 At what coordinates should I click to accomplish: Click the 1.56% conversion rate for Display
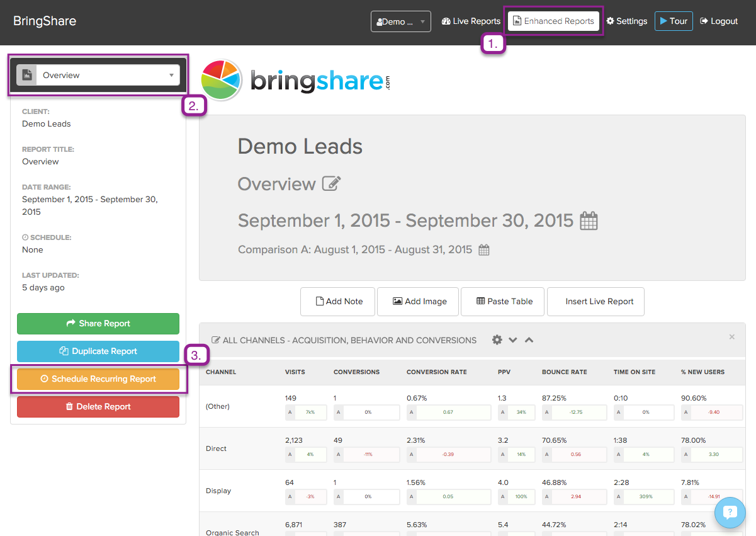[x=416, y=482]
